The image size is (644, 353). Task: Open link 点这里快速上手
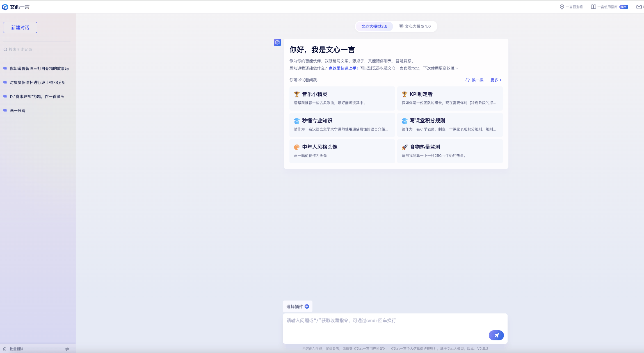tap(343, 68)
